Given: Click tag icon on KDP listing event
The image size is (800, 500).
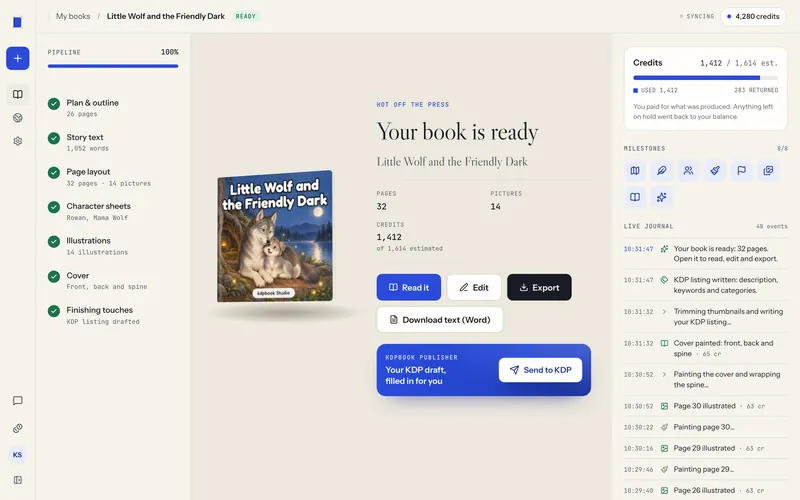Looking at the screenshot, I should (664, 280).
